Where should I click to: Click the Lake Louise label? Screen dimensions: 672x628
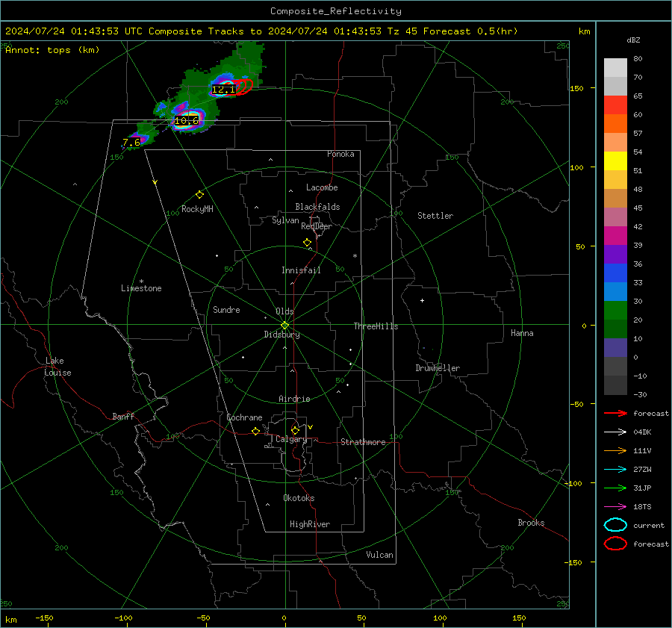click(57, 367)
